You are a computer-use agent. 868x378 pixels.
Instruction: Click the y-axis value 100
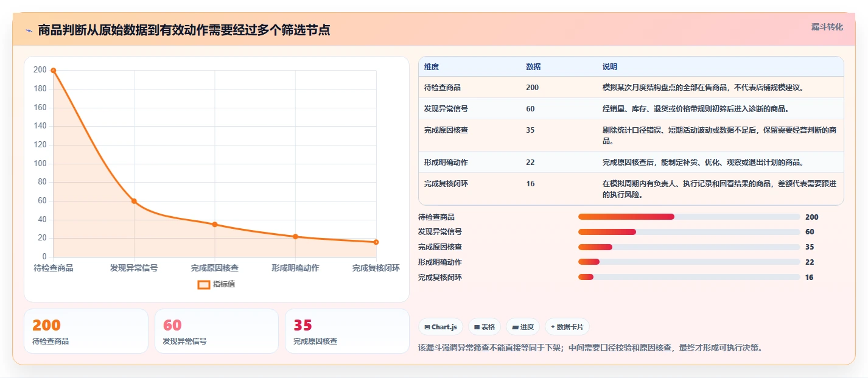coord(40,164)
